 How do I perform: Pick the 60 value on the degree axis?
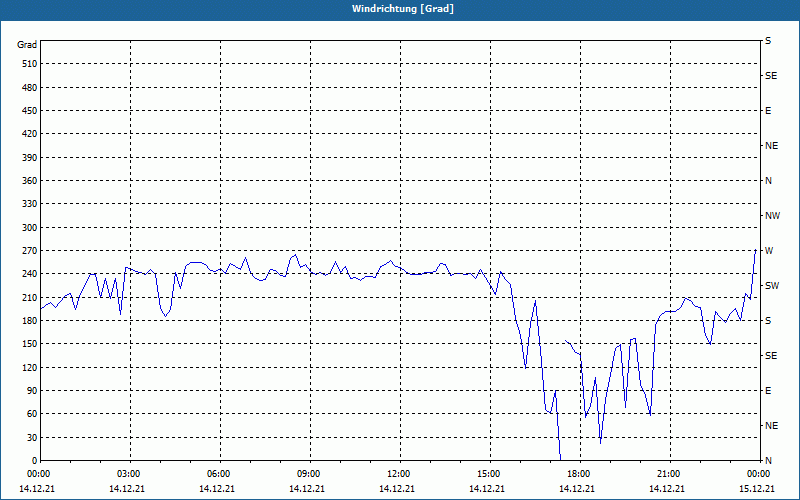32,414
